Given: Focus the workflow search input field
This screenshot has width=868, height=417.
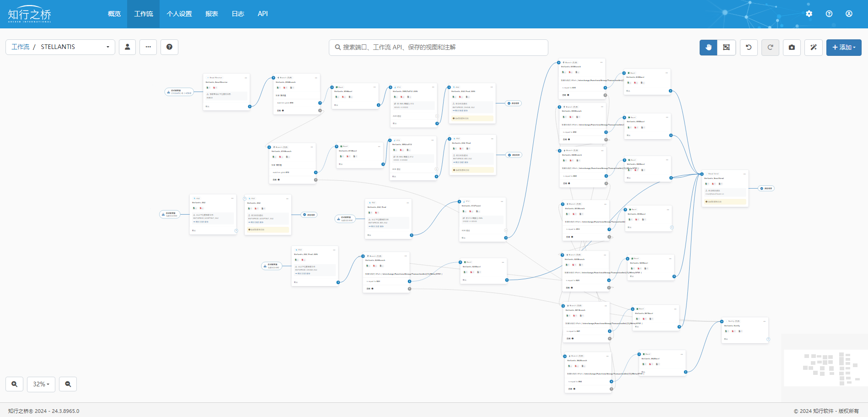Looking at the screenshot, I should pyautogui.click(x=439, y=47).
